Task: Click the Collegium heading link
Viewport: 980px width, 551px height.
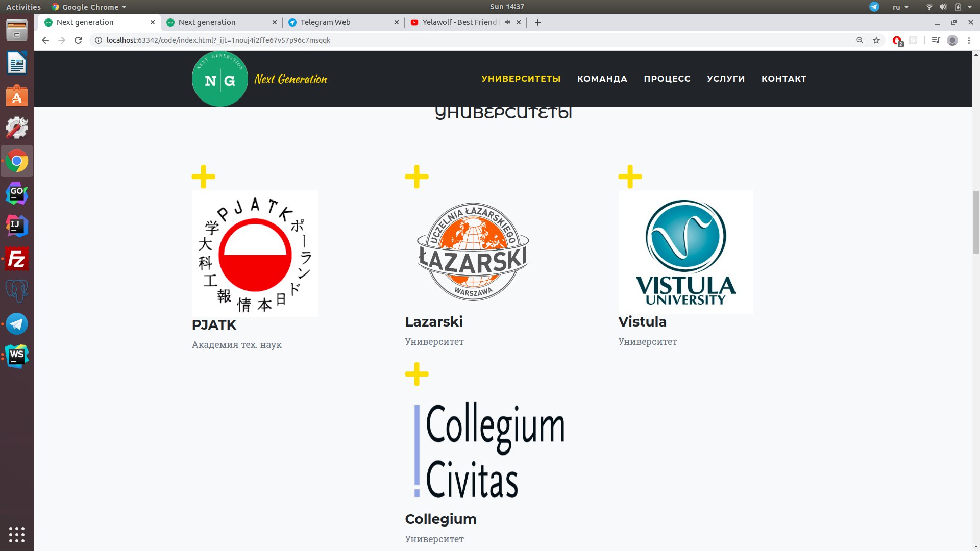Action: tap(441, 519)
